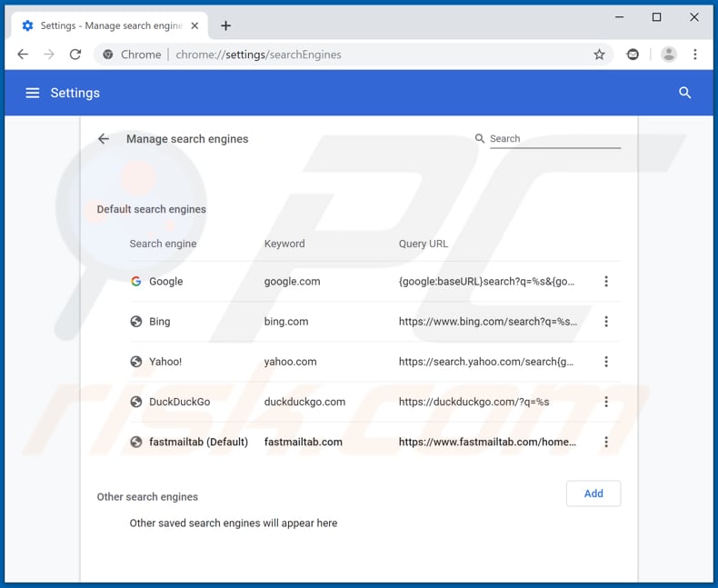Click the duckduckgo.com keyword
This screenshot has width=718, height=588.
(304, 402)
